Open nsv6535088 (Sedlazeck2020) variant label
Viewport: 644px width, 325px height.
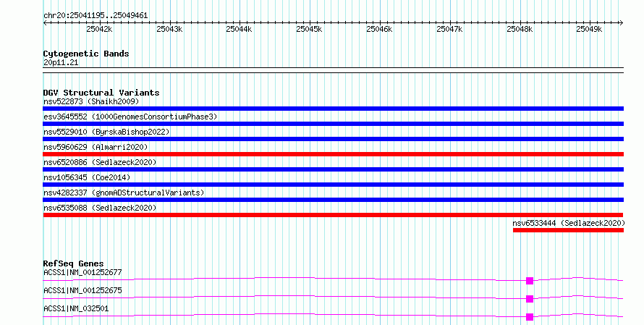coord(100,208)
